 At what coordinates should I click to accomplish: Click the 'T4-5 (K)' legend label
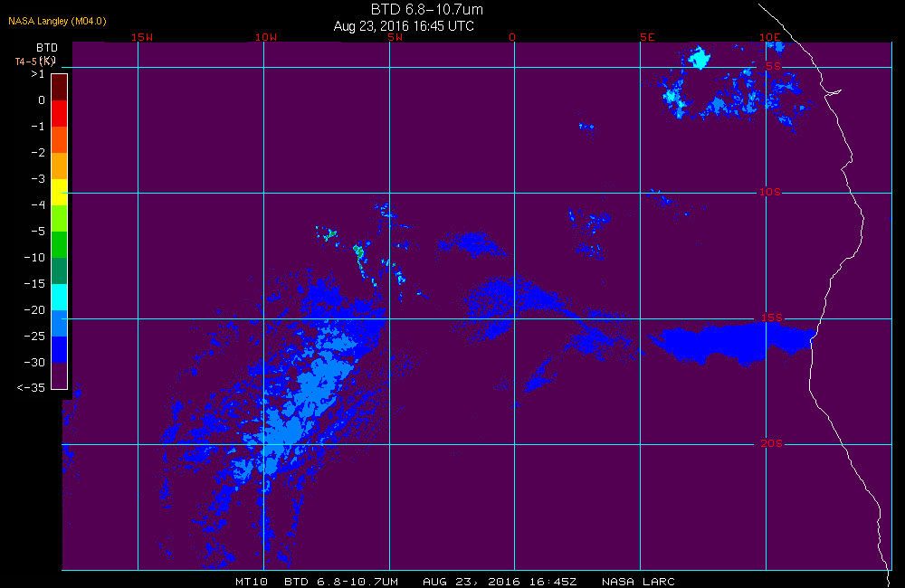click(x=34, y=61)
